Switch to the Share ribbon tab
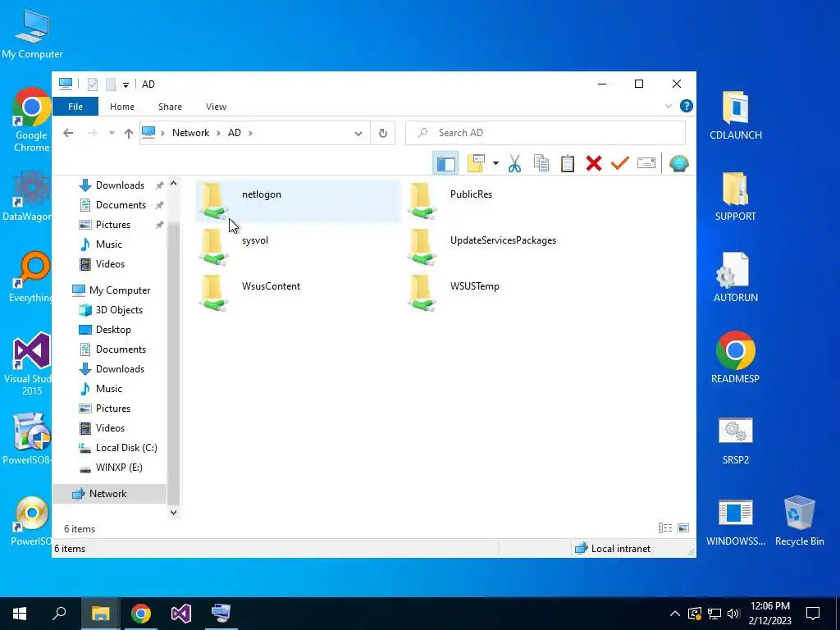Screen dimensions: 840x630 (170, 107)
